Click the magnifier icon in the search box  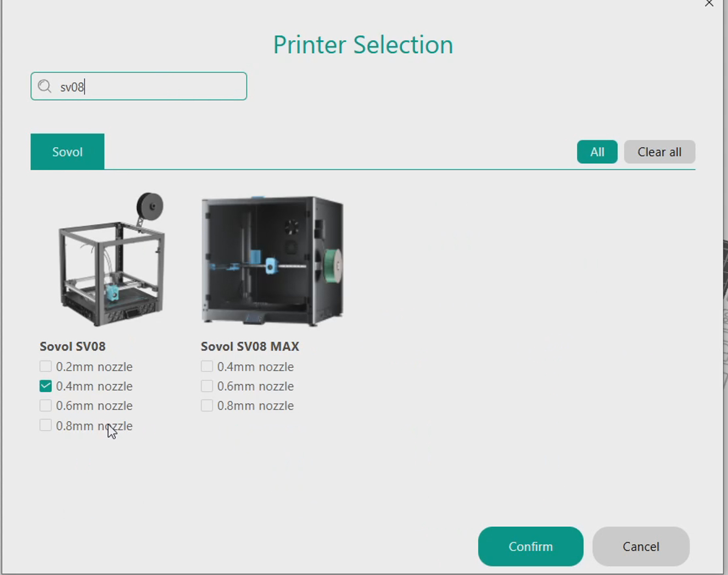[44, 87]
